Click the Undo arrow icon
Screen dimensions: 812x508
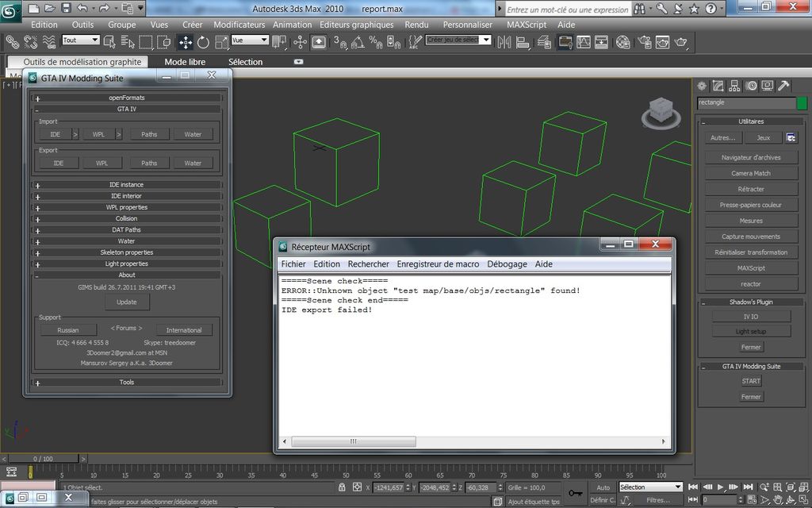pyautogui.click(x=82, y=8)
